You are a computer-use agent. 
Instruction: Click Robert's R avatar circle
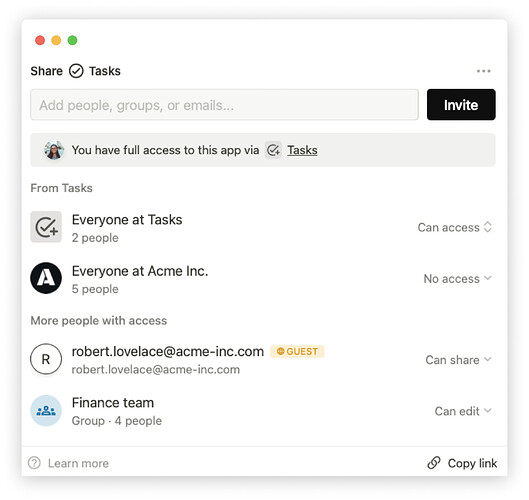(x=46, y=359)
